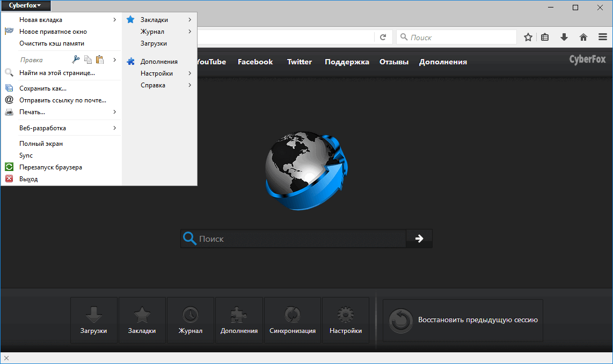Click the Загрузки tile on start page
This screenshot has height=364, width=613.
(x=94, y=320)
